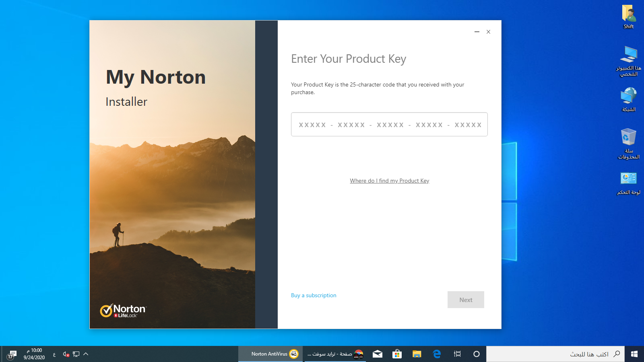Open the taskbar clock and date

pos(34,354)
